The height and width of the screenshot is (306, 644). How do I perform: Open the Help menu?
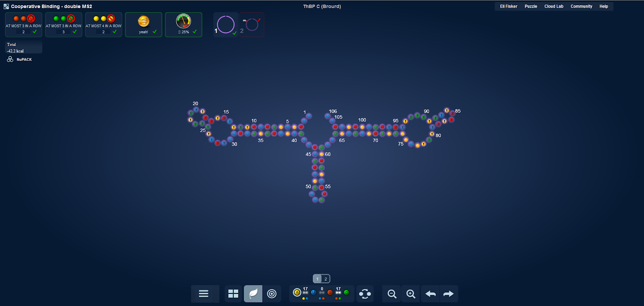coord(604,6)
